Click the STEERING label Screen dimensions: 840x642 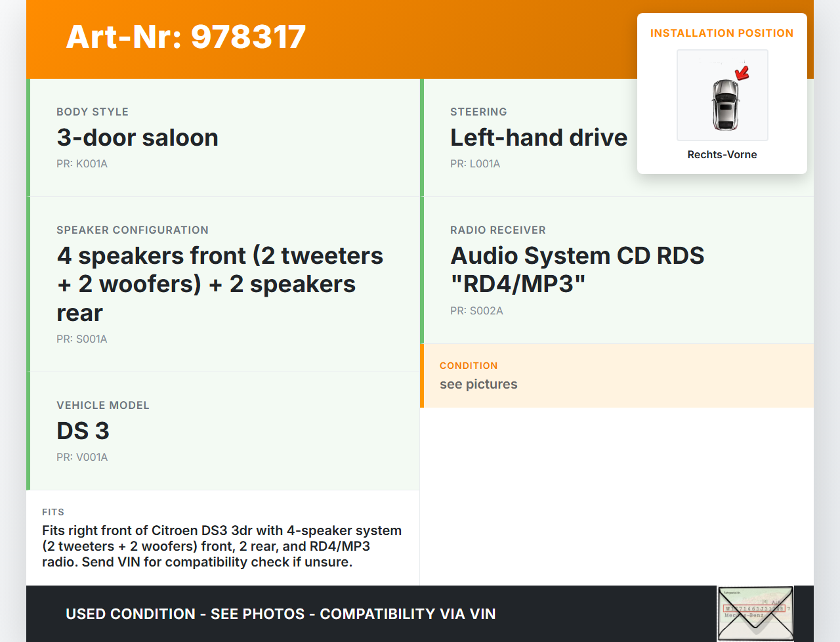478,112
